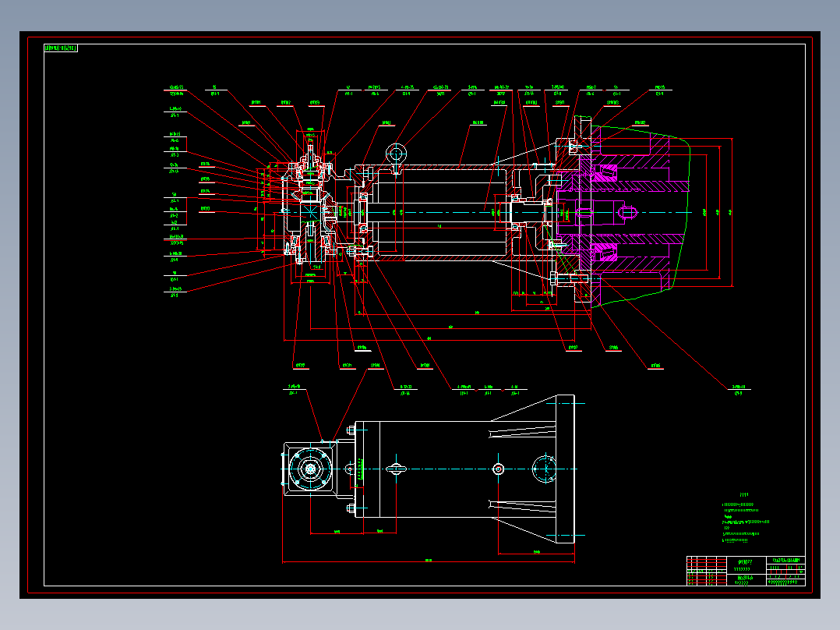Click the overall length dimension below plan view
840x630 pixels.
pyautogui.click(x=429, y=561)
